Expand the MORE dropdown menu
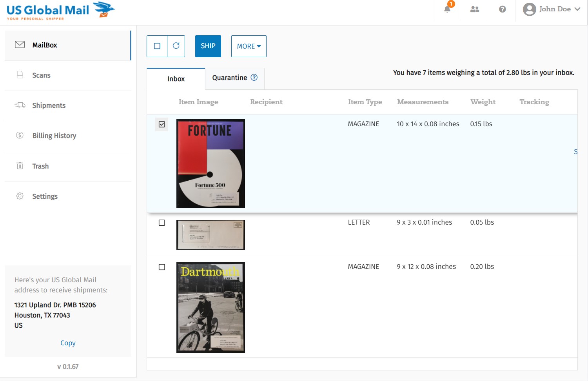The image size is (588, 381). [x=249, y=46]
